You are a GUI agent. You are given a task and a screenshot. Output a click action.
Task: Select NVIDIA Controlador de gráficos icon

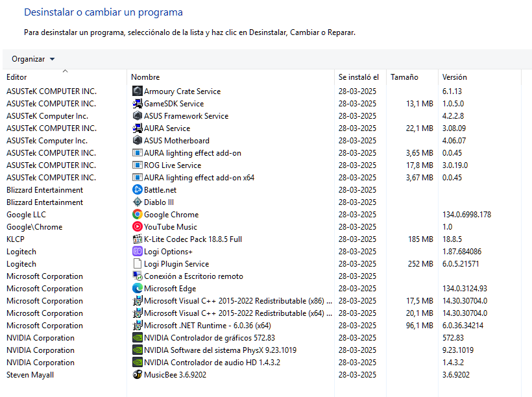[138, 338]
